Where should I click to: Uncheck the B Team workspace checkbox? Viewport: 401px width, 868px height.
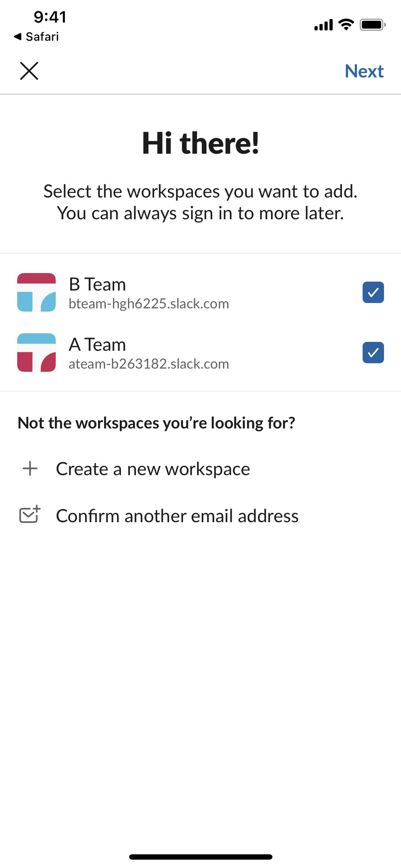point(373,292)
